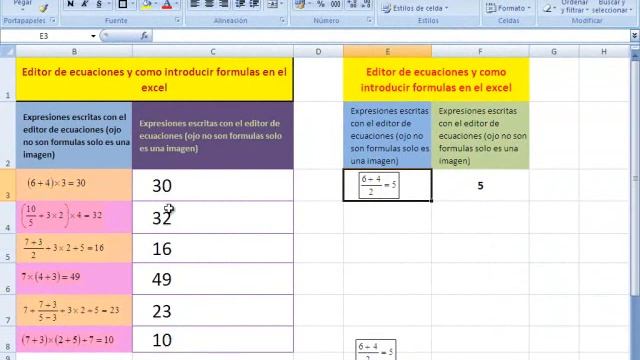Apply cell borders with the border icon

[122, 4]
